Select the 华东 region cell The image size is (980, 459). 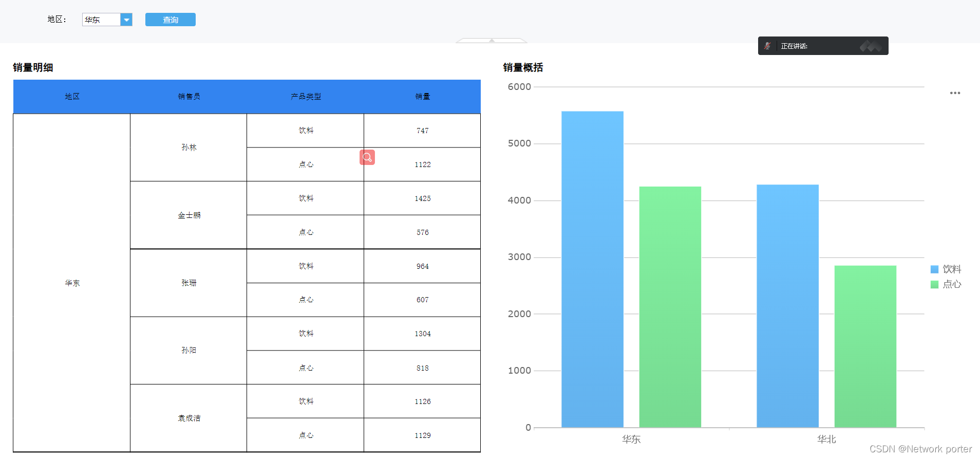click(x=72, y=283)
